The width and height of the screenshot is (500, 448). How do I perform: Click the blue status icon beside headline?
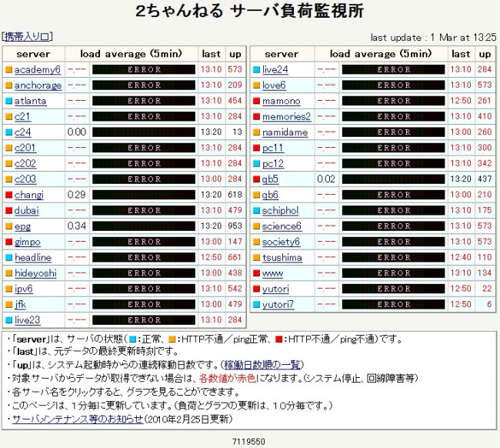coord(9,257)
